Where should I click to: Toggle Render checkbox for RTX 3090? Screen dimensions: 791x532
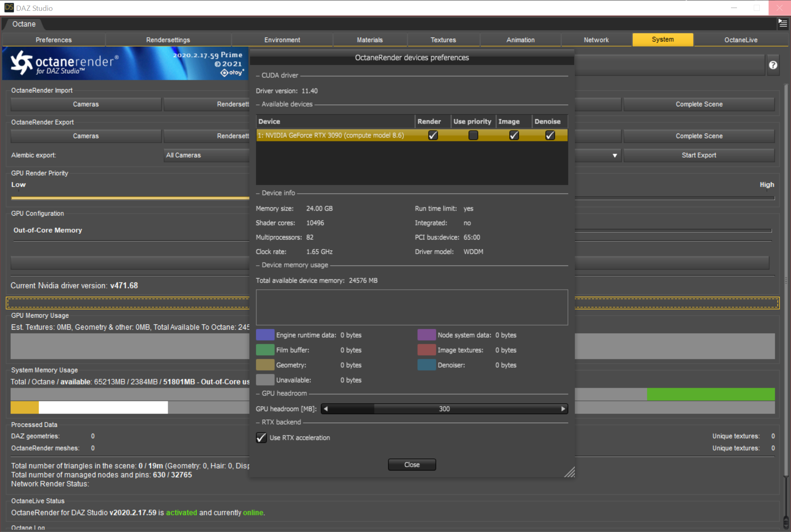point(433,135)
